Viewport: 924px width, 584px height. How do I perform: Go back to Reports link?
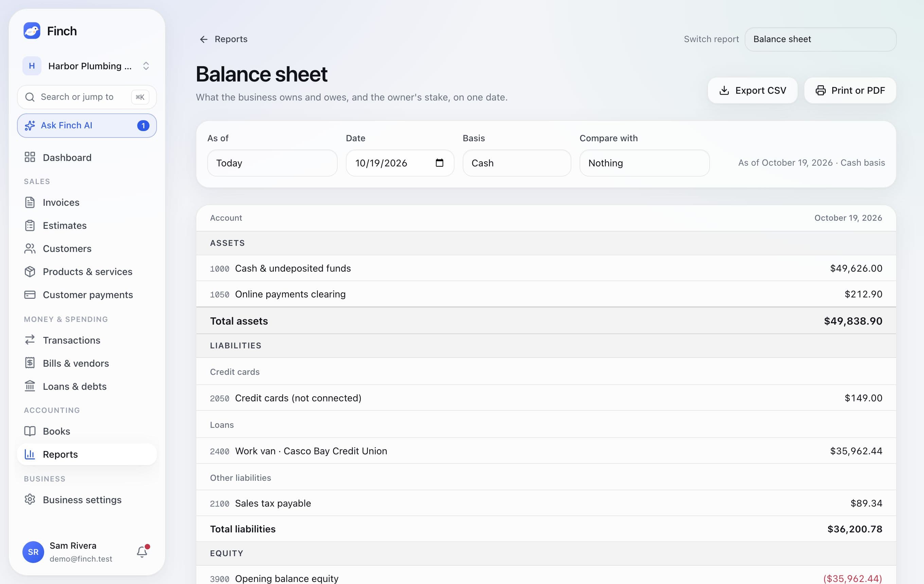(x=223, y=39)
